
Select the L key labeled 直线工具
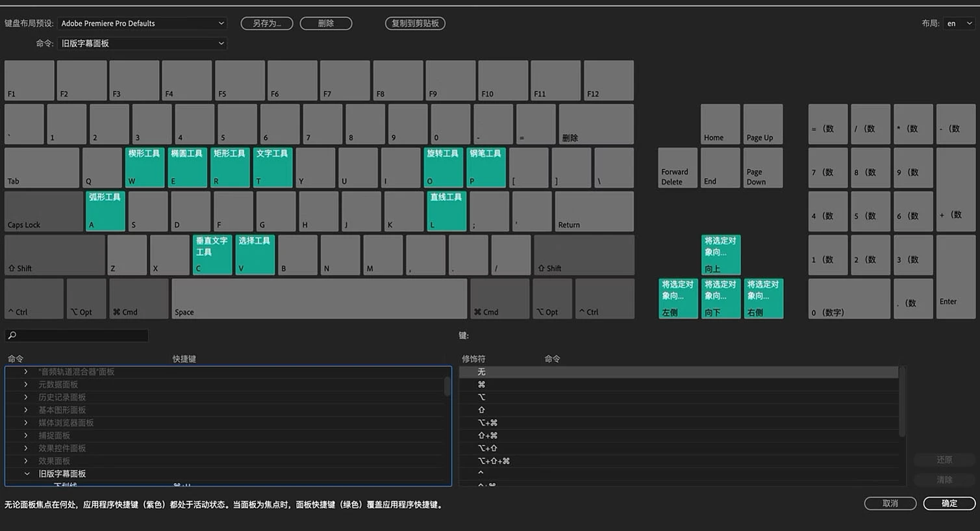(447, 211)
